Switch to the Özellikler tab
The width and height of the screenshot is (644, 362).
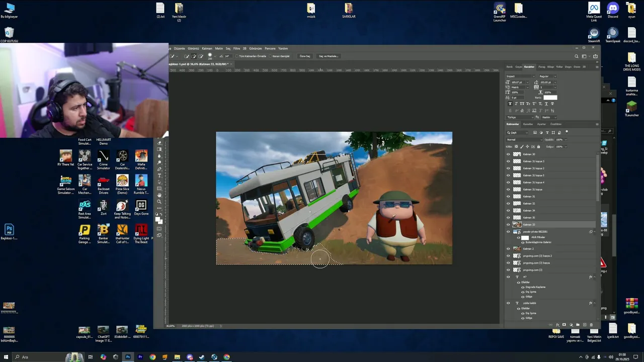tap(556, 124)
